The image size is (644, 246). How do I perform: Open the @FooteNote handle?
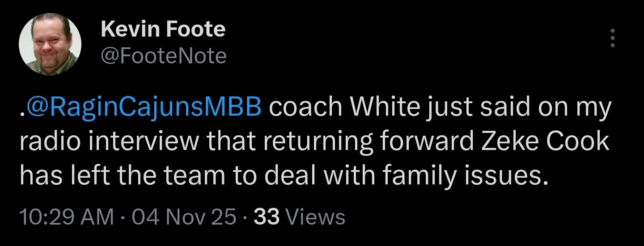(x=164, y=56)
